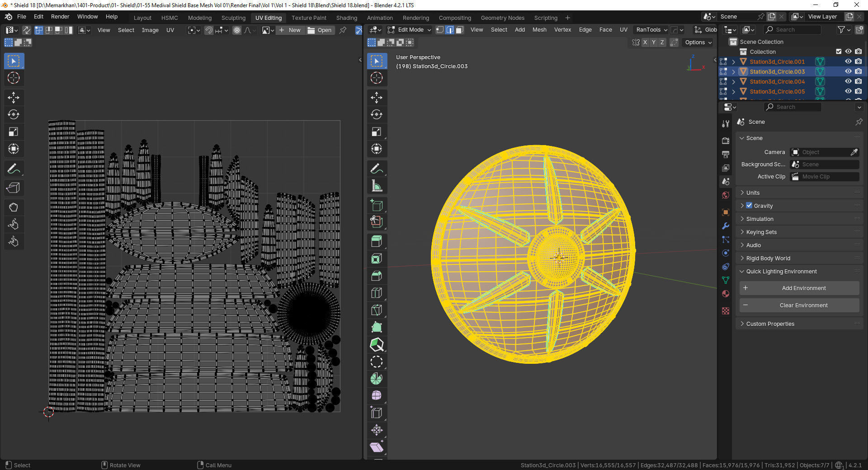Activate the Loop Cut tool
This screenshot has height=470, width=868.
tap(377, 293)
